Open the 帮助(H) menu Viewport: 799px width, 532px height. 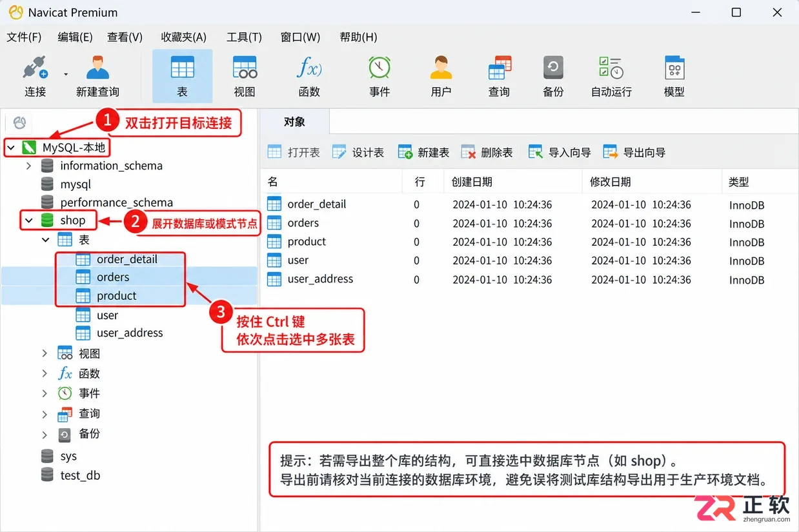click(x=358, y=37)
